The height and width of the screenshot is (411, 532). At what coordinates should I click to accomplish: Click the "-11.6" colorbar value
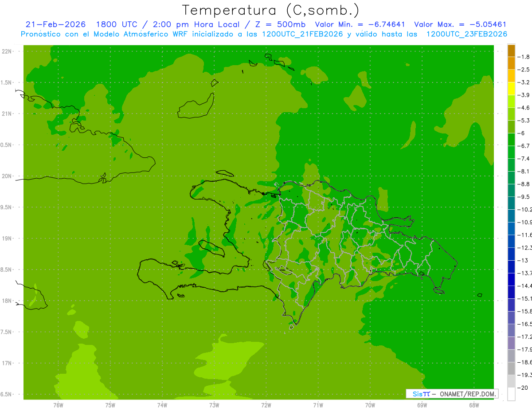click(x=524, y=235)
